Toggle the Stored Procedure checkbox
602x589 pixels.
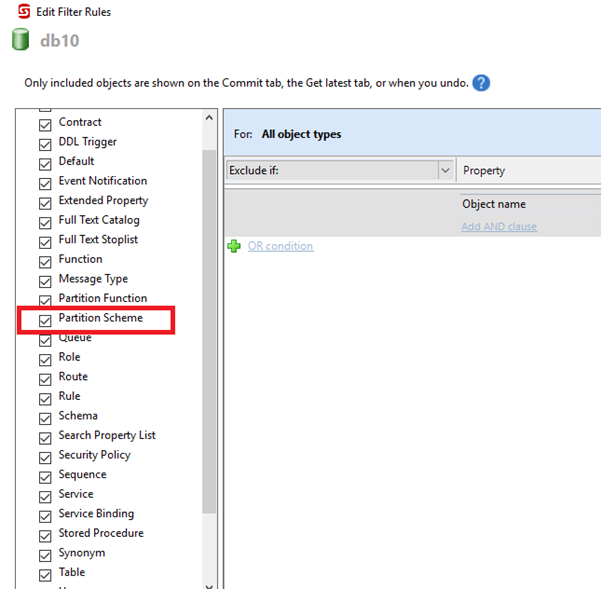[x=45, y=535]
